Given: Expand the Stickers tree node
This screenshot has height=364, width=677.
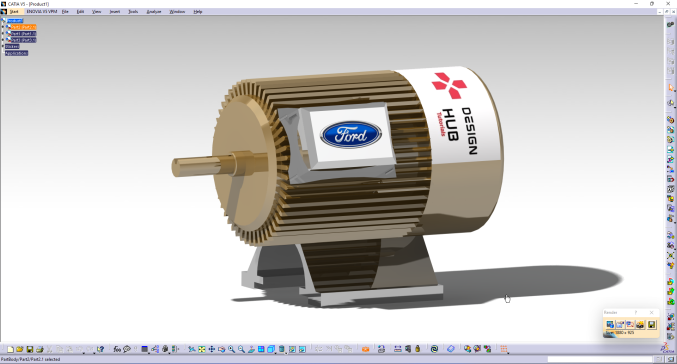Looking at the screenshot, I should coord(3,46).
